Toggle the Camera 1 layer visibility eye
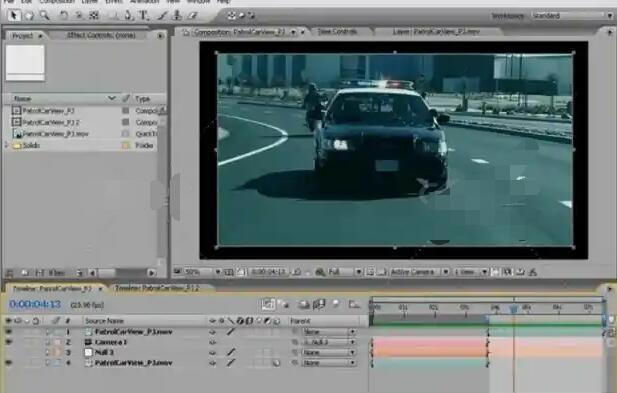 tap(8, 342)
